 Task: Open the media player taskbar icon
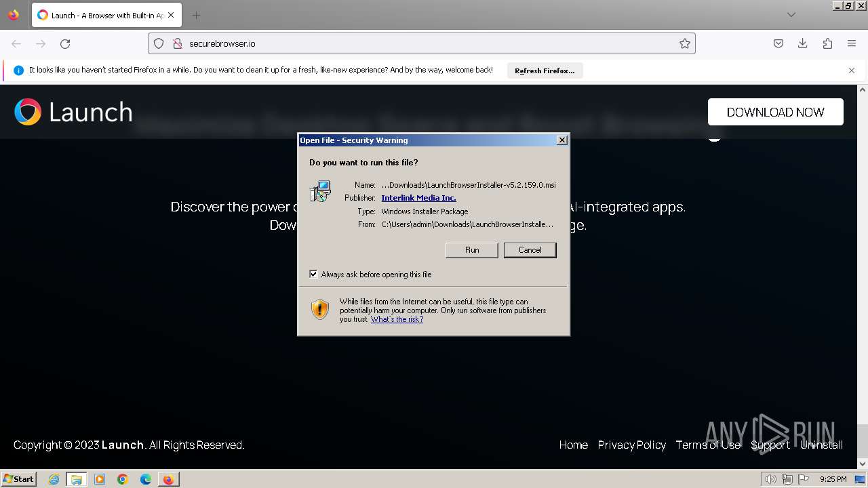pyautogui.click(x=100, y=479)
